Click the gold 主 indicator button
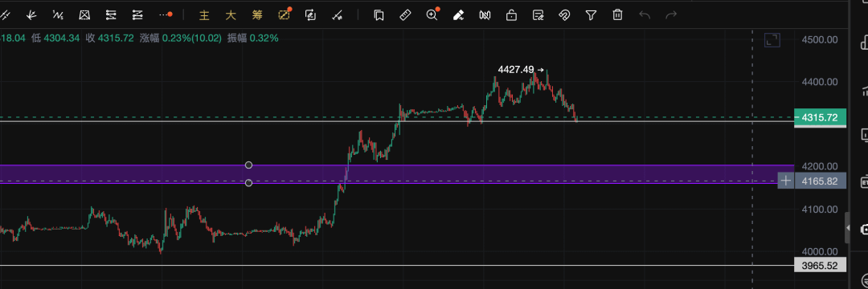 tap(204, 15)
